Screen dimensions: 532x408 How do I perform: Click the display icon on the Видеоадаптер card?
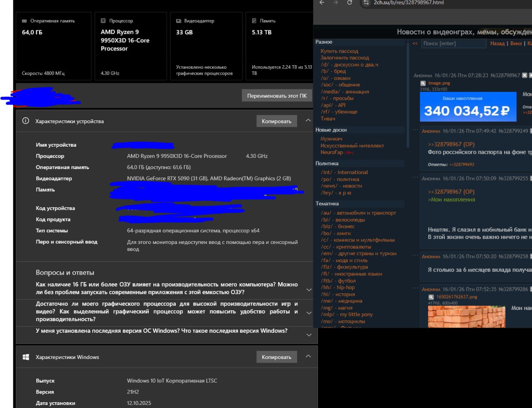click(x=179, y=21)
